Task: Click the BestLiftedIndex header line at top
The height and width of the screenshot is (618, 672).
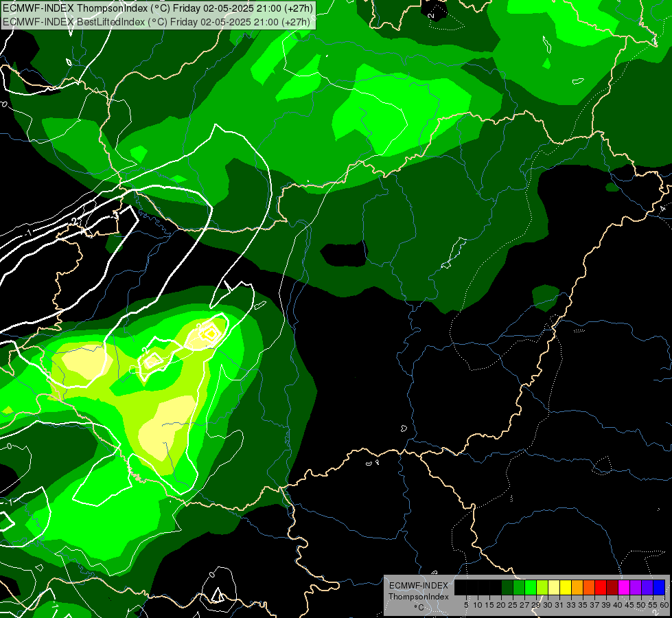Action: pyautogui.click(x=156, y=22)
